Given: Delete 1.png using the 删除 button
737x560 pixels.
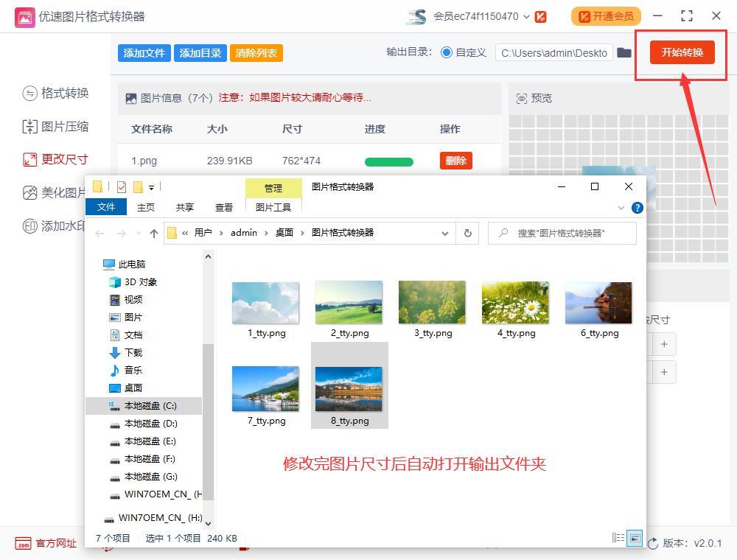Looking at the screenshot, I should pyautogui.click(x=456, y=161).
